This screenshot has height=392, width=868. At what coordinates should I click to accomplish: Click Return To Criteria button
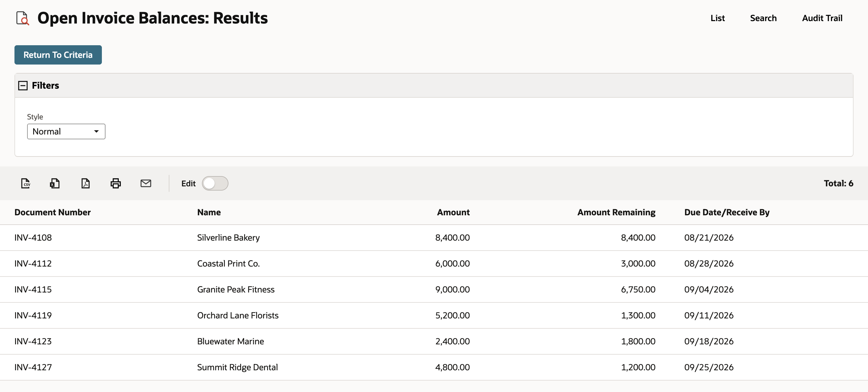[58, 55]
